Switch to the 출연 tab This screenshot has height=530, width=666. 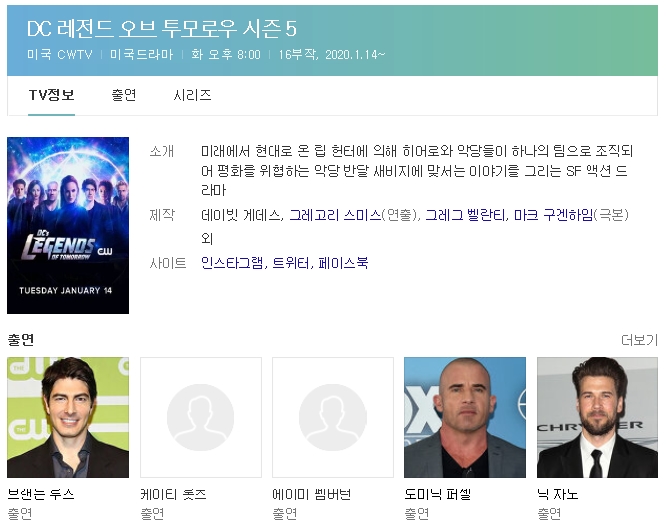point(124,95)
